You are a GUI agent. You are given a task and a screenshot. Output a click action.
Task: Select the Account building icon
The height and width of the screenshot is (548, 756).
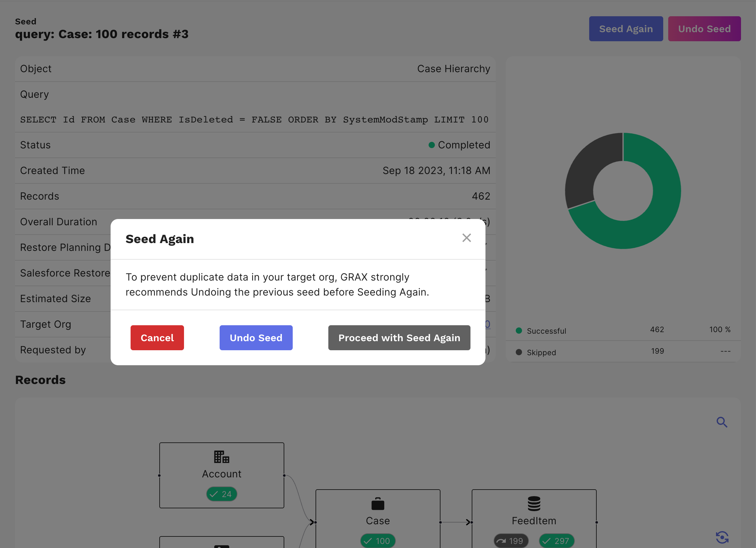221,457
